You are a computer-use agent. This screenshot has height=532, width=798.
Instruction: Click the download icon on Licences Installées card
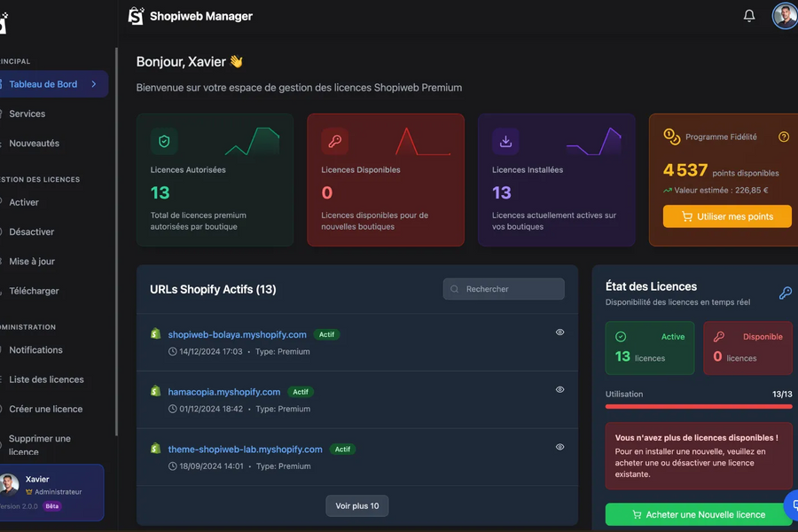(505, 141)
